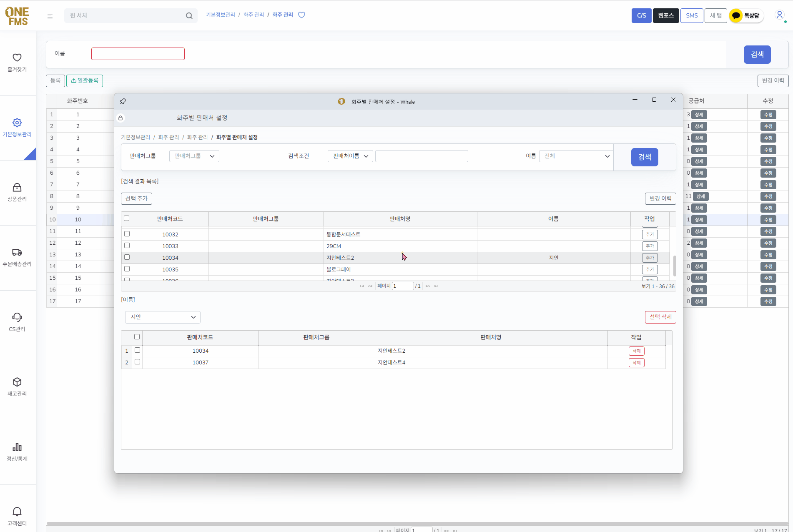Viewport: 793px width, 532px height.
Task: Click 추가 for the 29CM row
Action: pos(650,246)
